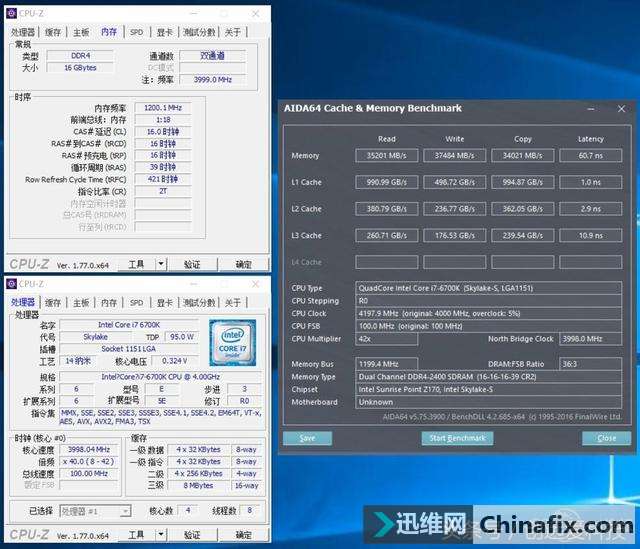
Task: Click CPU Multiplier field 42x
Action: coord(387,339)
